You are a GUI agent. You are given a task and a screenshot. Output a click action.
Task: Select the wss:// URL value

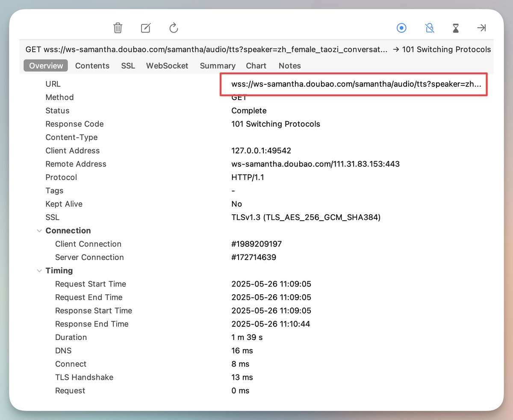[x=357, y=84]
